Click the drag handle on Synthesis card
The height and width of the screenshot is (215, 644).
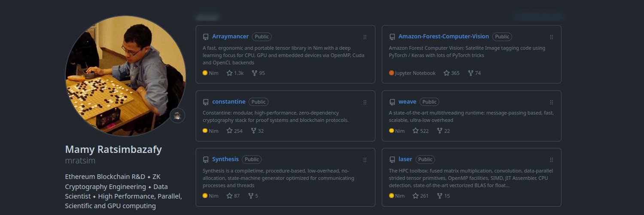click(x=365, y=160)
